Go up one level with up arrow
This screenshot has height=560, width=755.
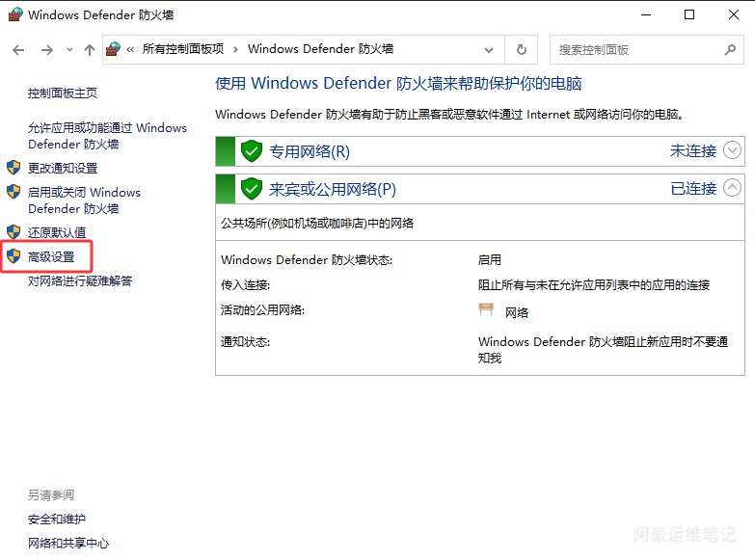pyautogui.click(x=90, y=50)
